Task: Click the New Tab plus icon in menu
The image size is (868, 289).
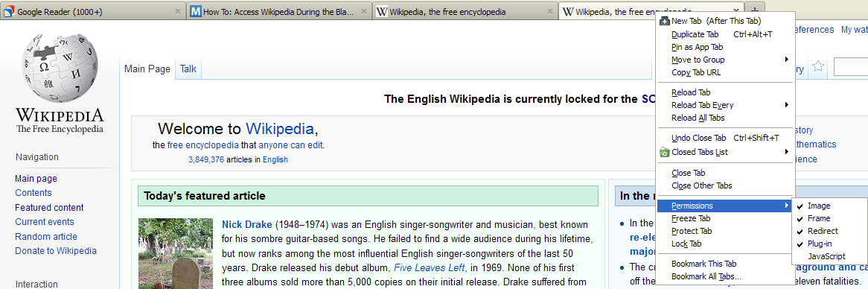Action: [x=665, y=21]
